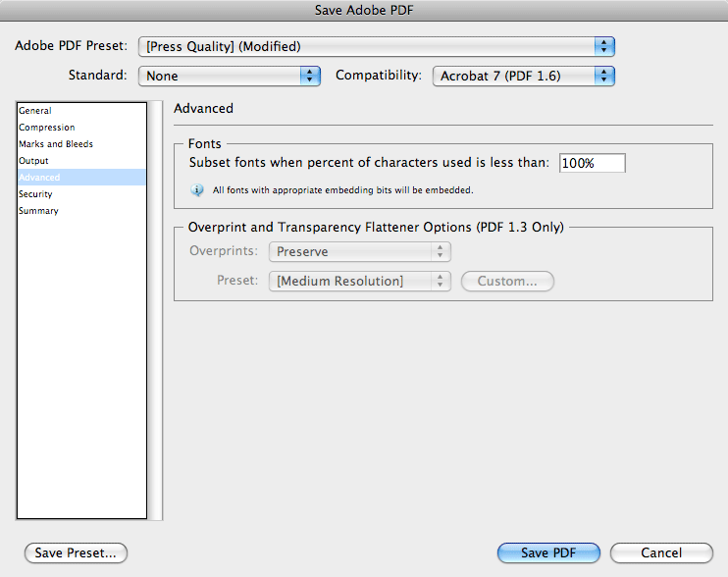This screenshot has width=728, height=577.
Task: Open the Adobe PDF Preset dropdown
Action: [377, 46]
